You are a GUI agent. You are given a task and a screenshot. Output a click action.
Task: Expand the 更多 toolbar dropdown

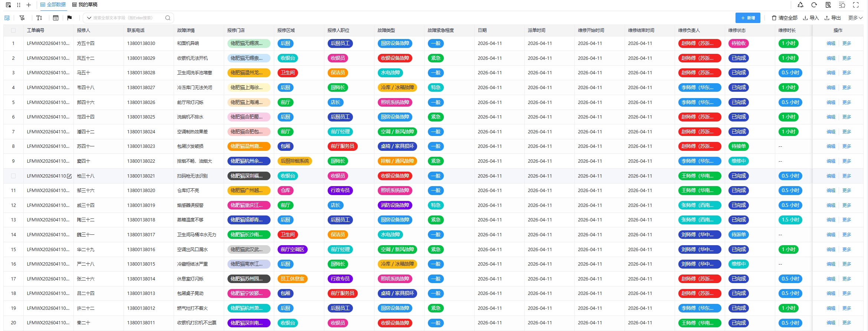tap(855, 18)
